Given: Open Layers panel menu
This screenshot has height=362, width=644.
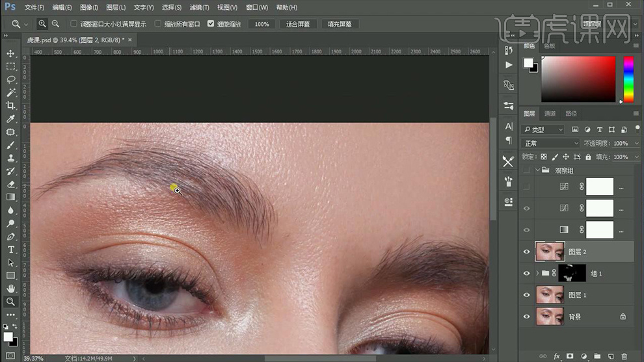Looking at the screenshot, I should (636, 114).
